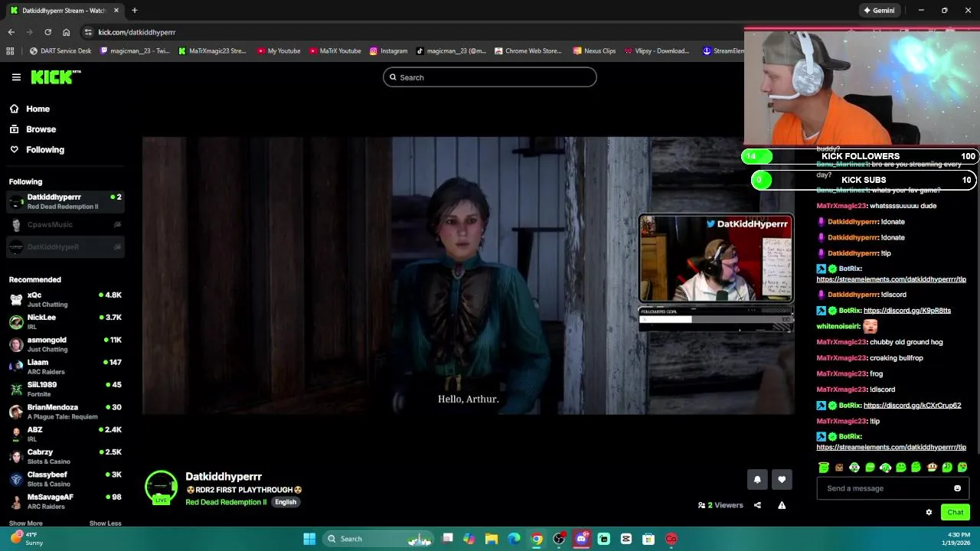Follow the channel with heart button
Screen dimensions: 980x551
point(782,480)
